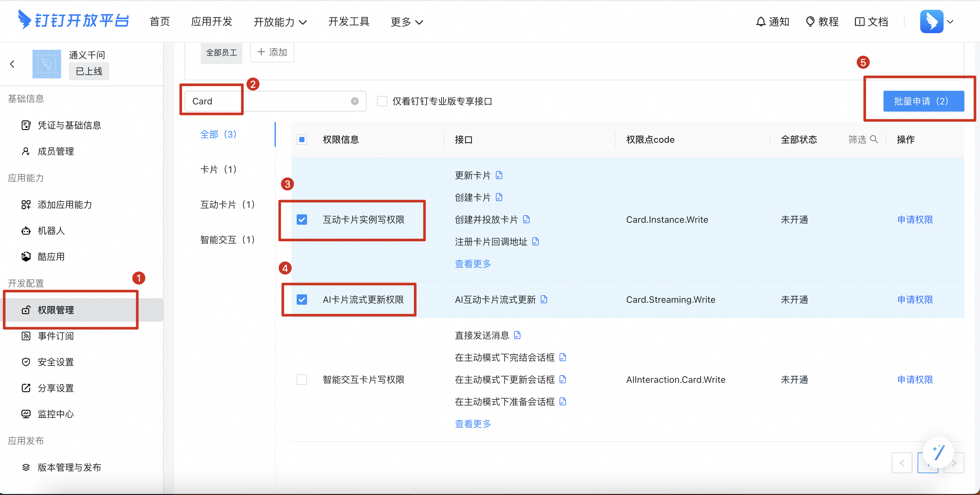Expand the 开放能力 dropdown menu
This screenshot has width=980, height=495.
click(x=280, y=22)
